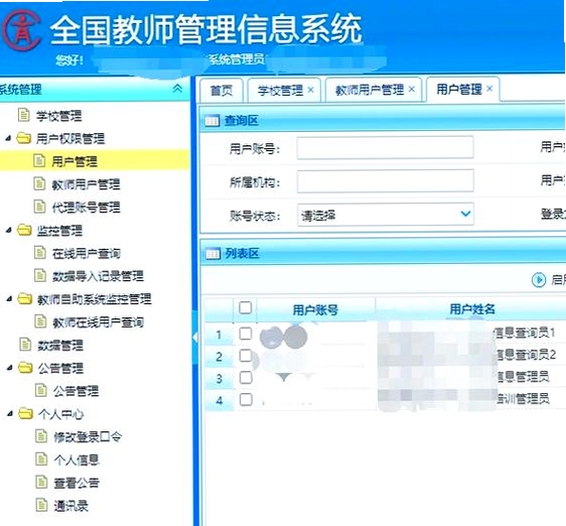
Task: Close the 用户管理 tab
Action: pyautogui.click(x=489, y=88)
